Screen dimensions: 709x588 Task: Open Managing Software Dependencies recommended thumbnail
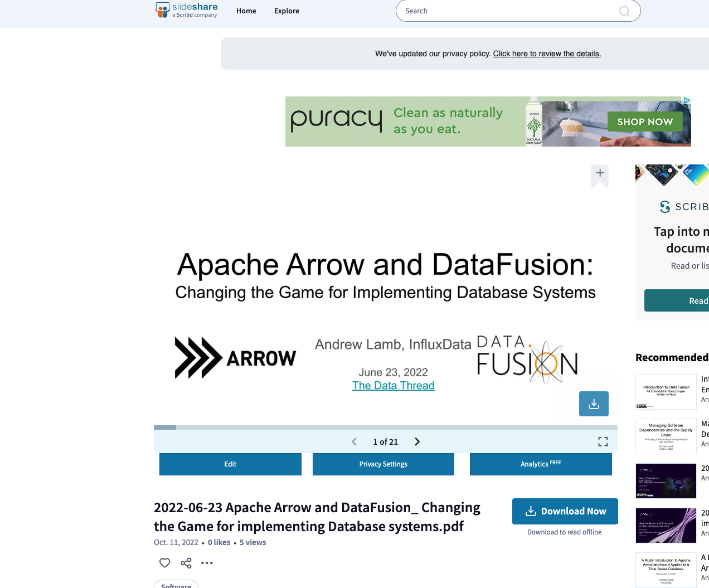coord(666,436)
